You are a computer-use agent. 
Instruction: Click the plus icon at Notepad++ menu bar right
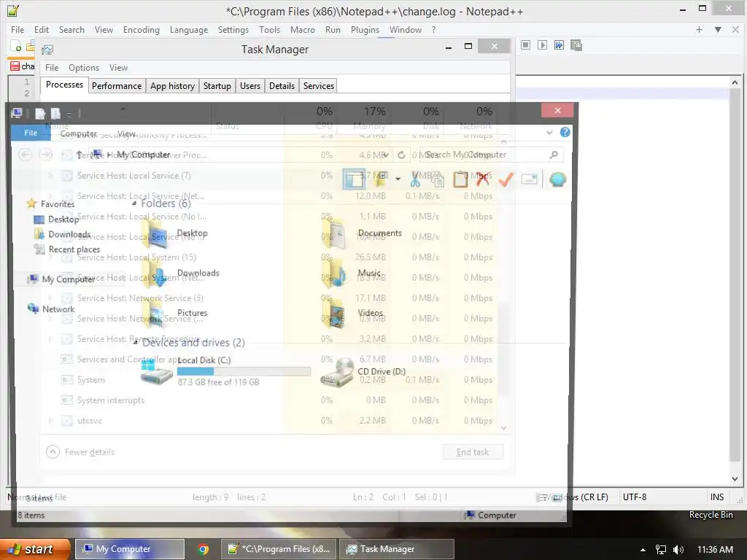699,29
